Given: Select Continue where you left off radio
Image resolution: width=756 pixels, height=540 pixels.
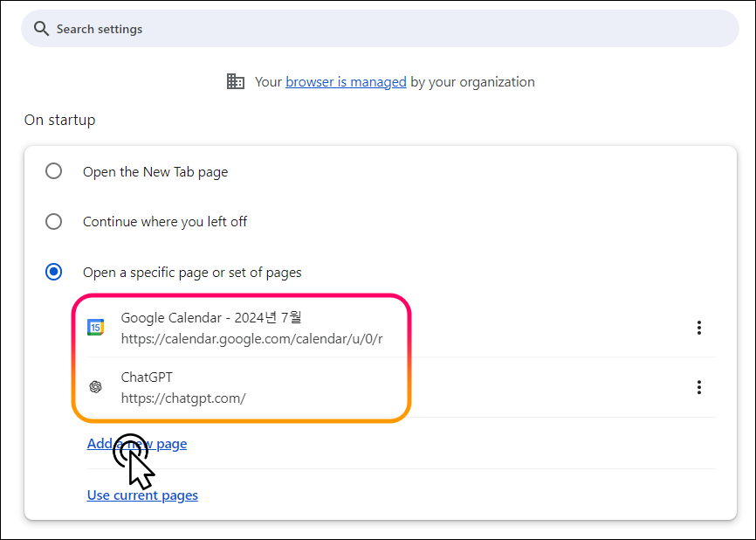Looking at the screenshot, I should [x=53, y=221].
